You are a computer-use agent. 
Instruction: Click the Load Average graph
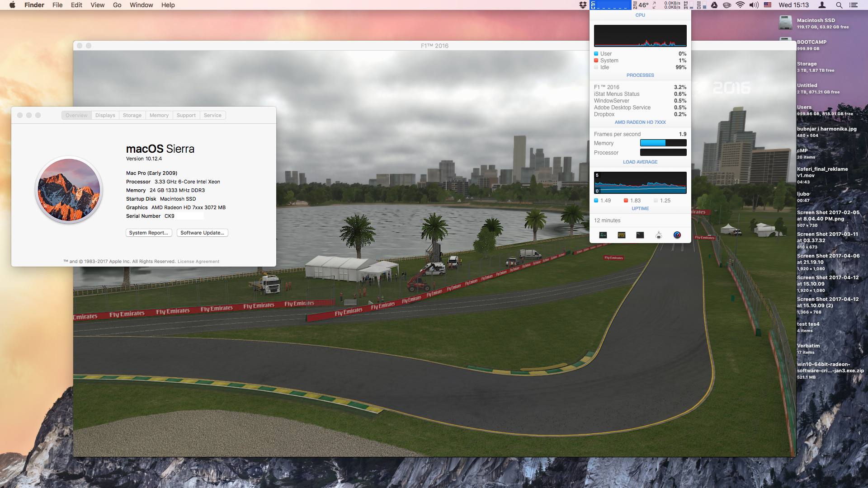pos(640,183)
